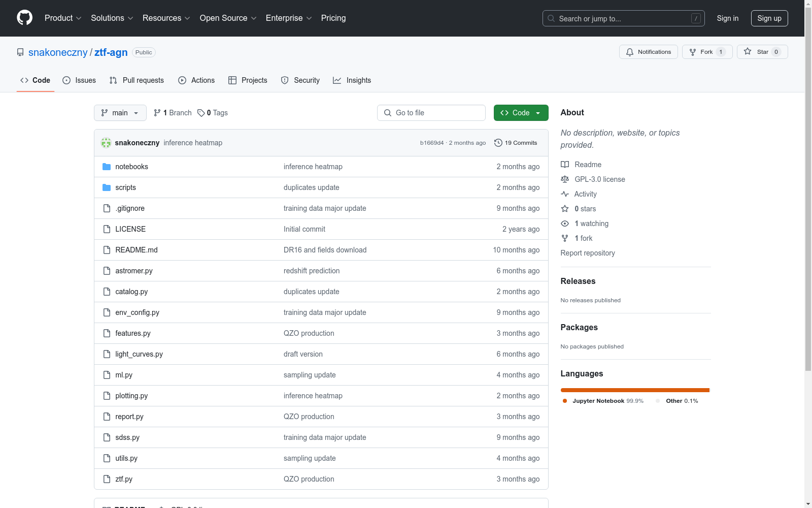Open the snakoneczny owner link in title
812x508 pixels.
[58, 52]
